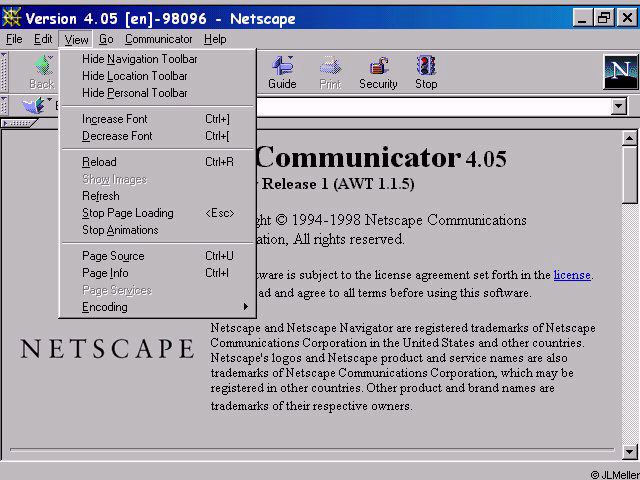640x480 pixels.
Task: Open Page Info
Action: click(158, 273)
